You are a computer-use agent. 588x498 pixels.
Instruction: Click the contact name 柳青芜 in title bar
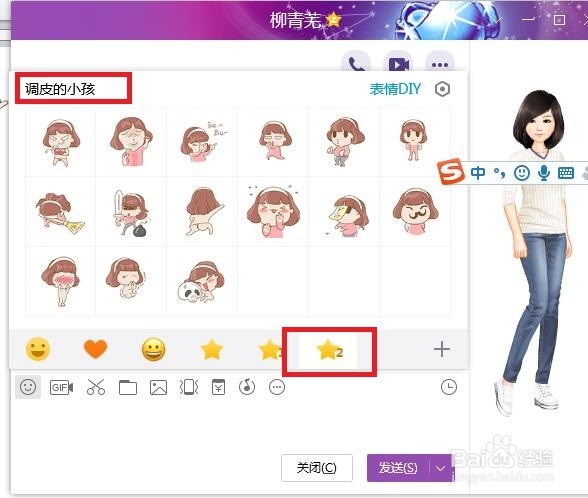(x=296, y=20)
